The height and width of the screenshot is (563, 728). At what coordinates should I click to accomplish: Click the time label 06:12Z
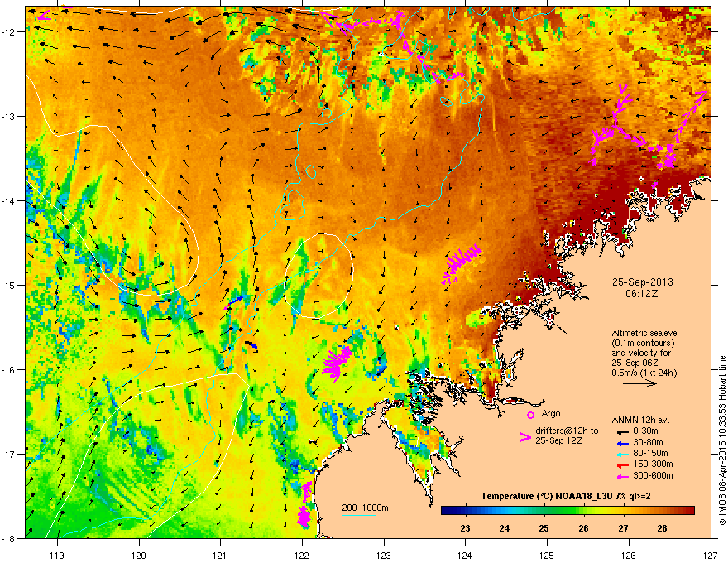pyautogui.click(x=642, y=294)
